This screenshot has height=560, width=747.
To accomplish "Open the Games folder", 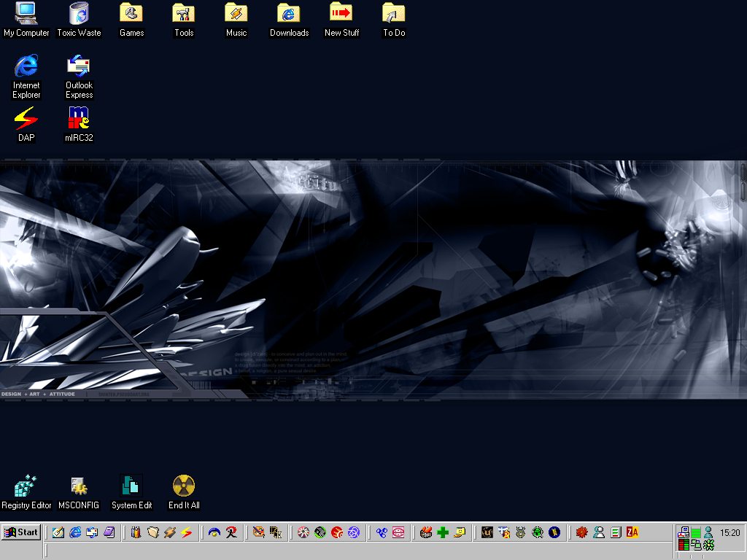I will pyautogui.click(x=131, y=15).
